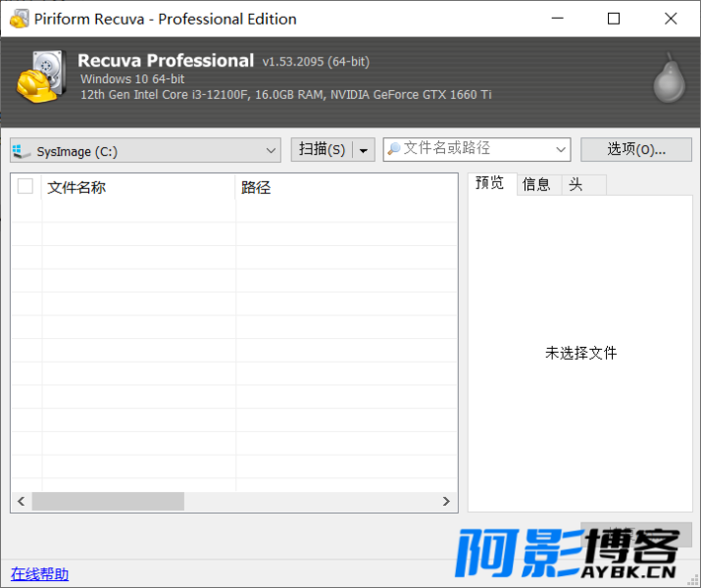
Task: Start scan with the 扫描(S) button
Action: point(323,150)
